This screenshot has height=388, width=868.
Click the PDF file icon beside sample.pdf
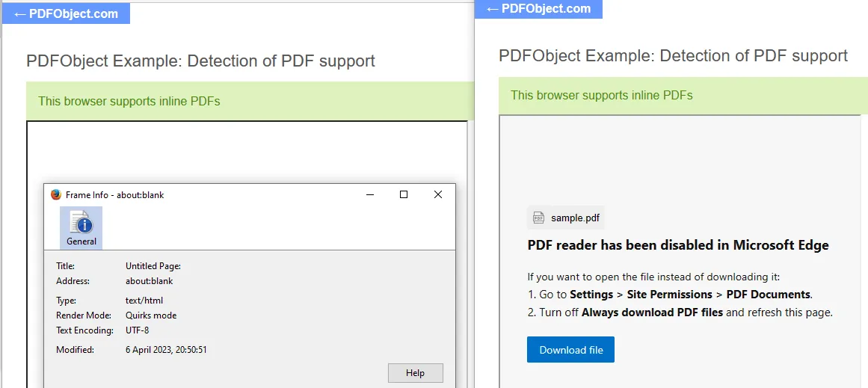coord(538,218)
